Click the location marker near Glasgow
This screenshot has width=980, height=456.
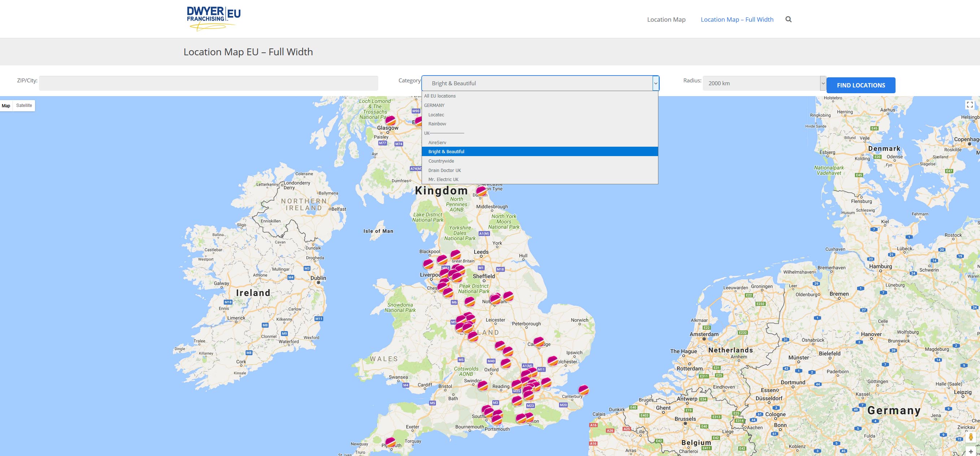click(x=390, y=121)
